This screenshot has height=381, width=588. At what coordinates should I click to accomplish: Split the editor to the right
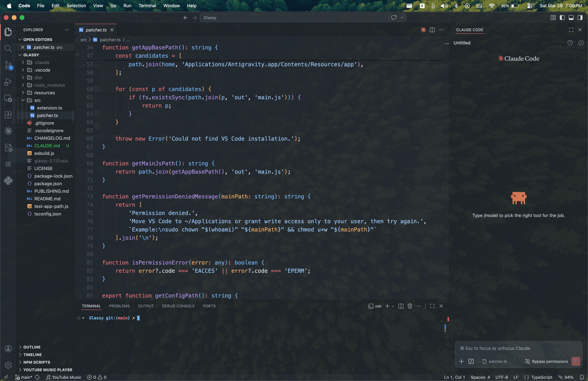tap(432, 30)
